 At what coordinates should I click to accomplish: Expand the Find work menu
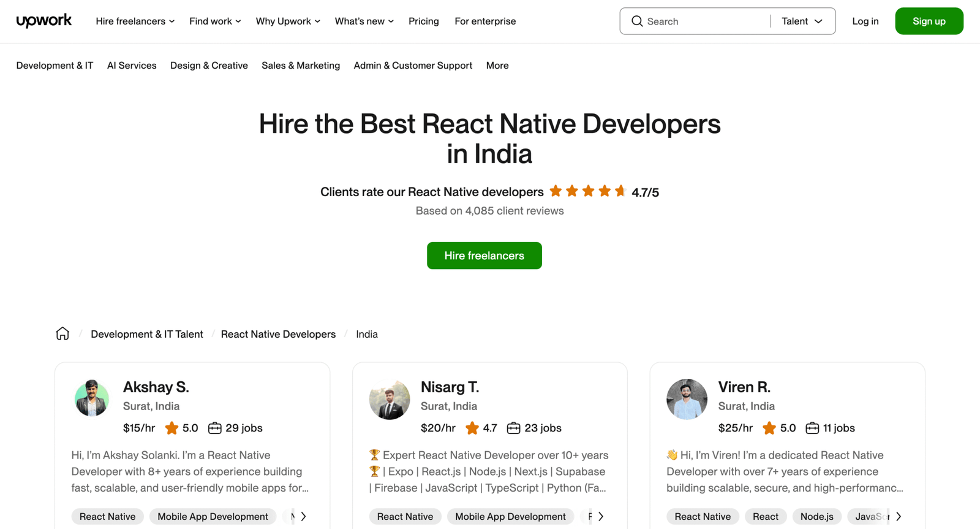[x=215, y=21]
